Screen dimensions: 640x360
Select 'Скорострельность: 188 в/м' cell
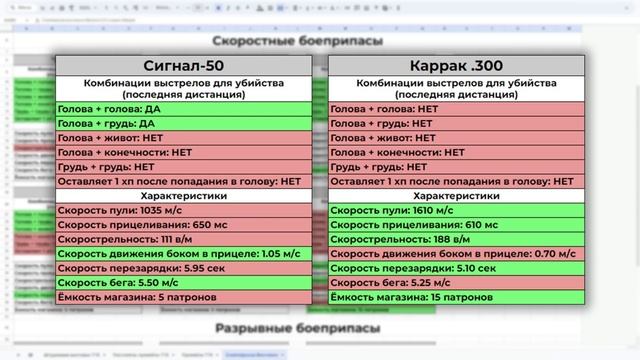(456, 240)
